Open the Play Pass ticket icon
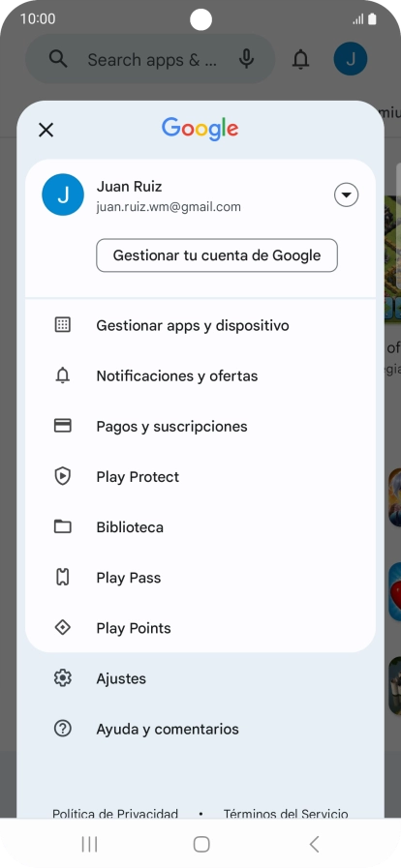This screenshot has height=868, width=401. click(63, 578)
